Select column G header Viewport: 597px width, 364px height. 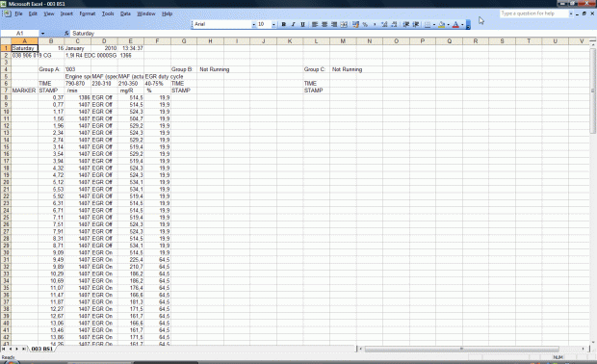[x=184, y=41]
